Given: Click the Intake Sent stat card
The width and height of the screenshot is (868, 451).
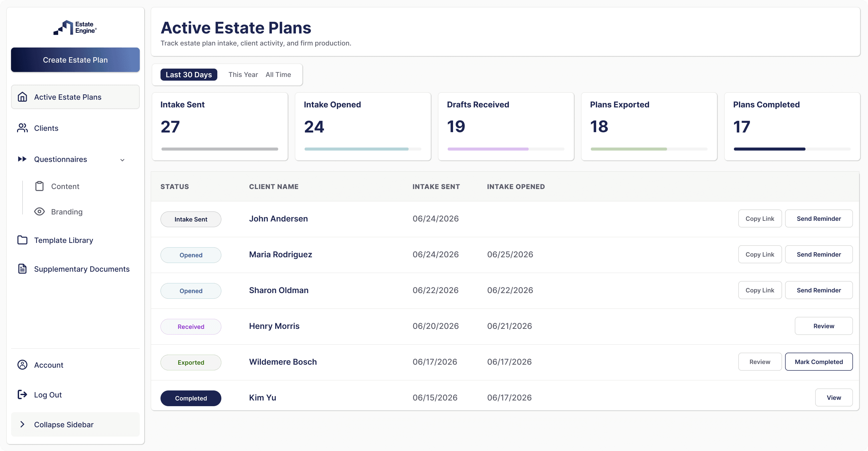Looking at the screenshot, I should coord(220,126).
